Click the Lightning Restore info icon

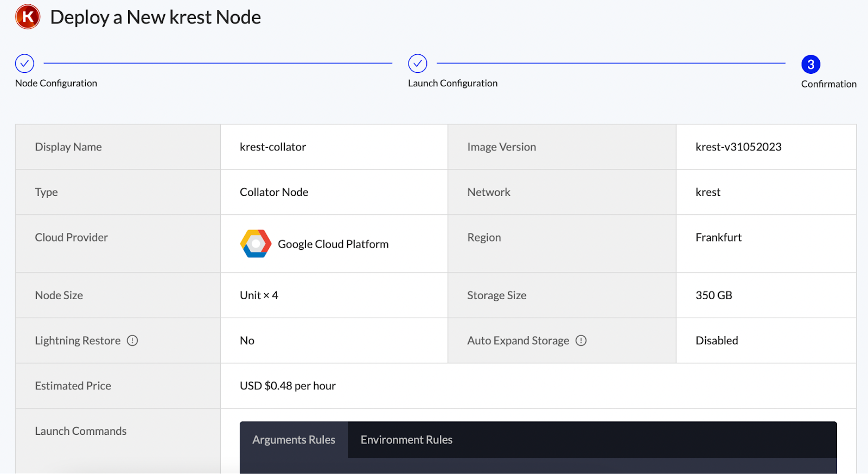(x=132, y=340)
